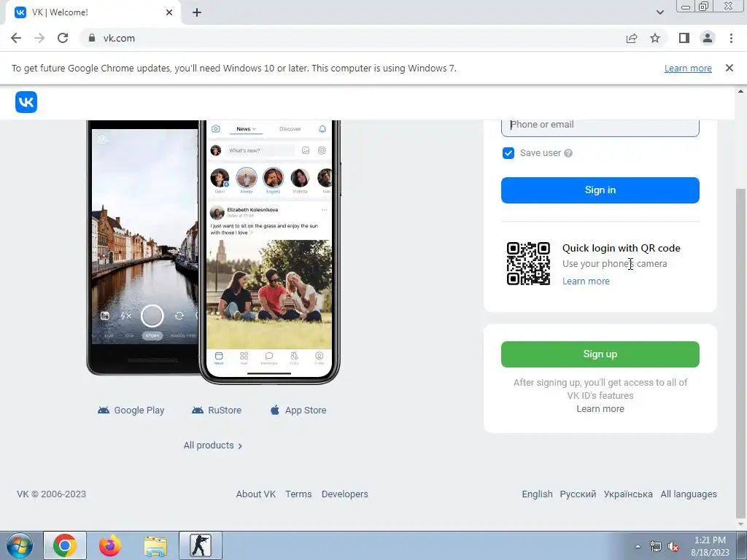
Task: Open the tab search dropdown arrow
Action: tap(659, 12)
